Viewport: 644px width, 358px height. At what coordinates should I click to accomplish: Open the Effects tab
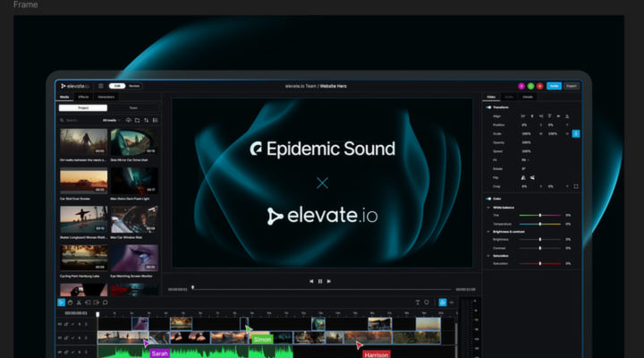(83, 97)
